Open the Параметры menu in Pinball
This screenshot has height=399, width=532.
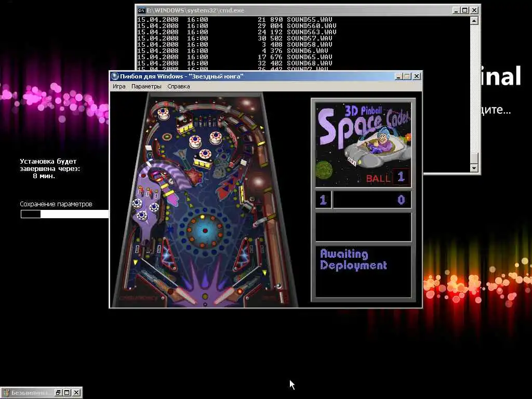146,87
